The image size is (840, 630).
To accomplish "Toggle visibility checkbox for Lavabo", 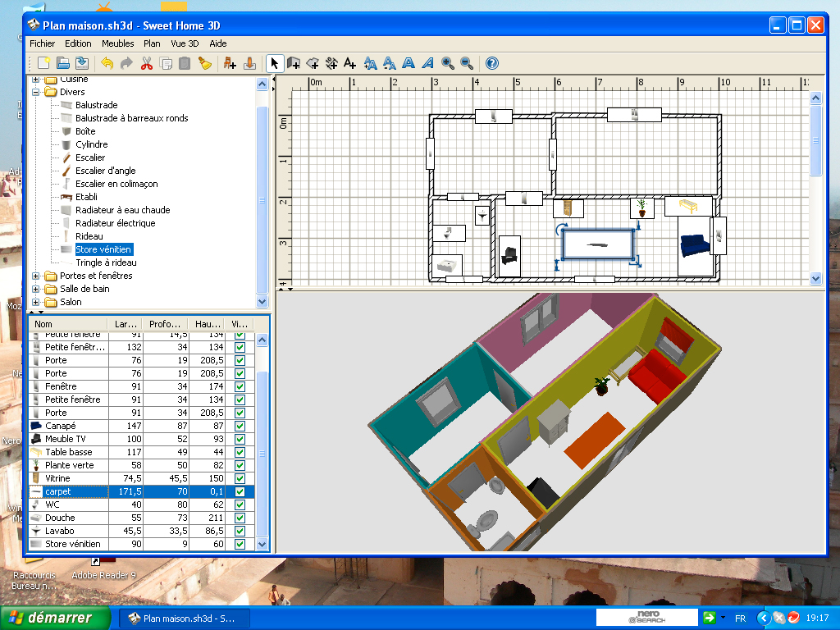I will (240, 531).
